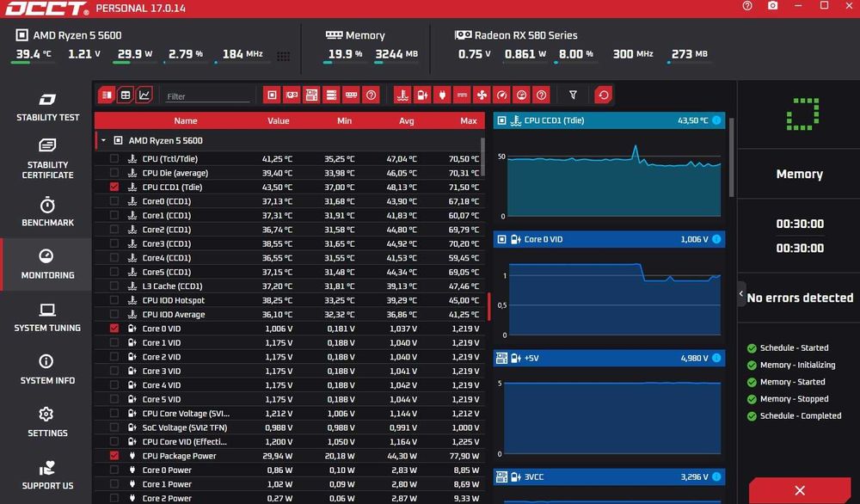
Task: Toggle power plug sensors filter icon
Action: pyautogui.click(x=442, y=95)
